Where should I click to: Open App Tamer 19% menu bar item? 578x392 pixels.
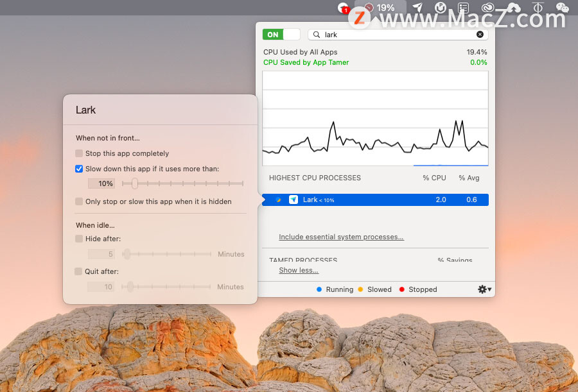(380, 7)
